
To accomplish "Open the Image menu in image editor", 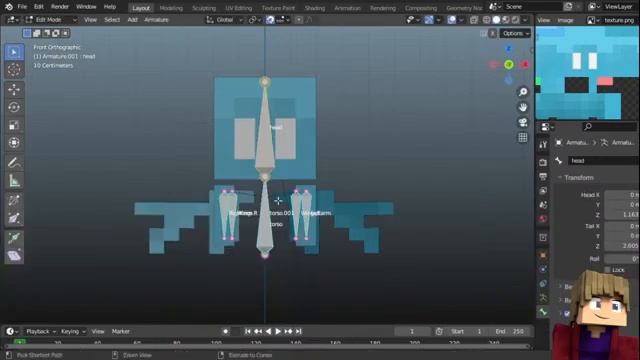I will coord(565,20).
